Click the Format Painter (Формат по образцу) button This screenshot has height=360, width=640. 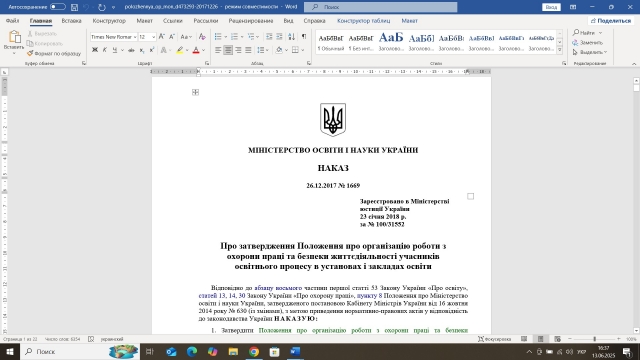click(54, 53)
